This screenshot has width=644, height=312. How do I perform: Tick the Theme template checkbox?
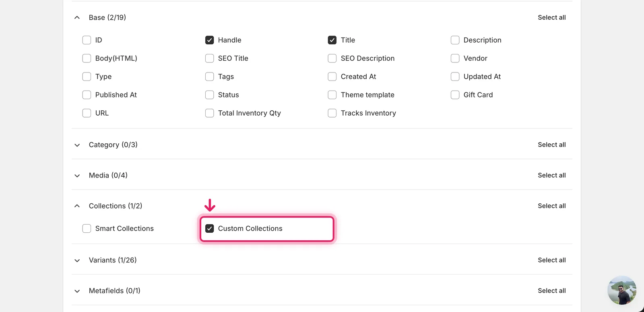[x=332, y=95]
